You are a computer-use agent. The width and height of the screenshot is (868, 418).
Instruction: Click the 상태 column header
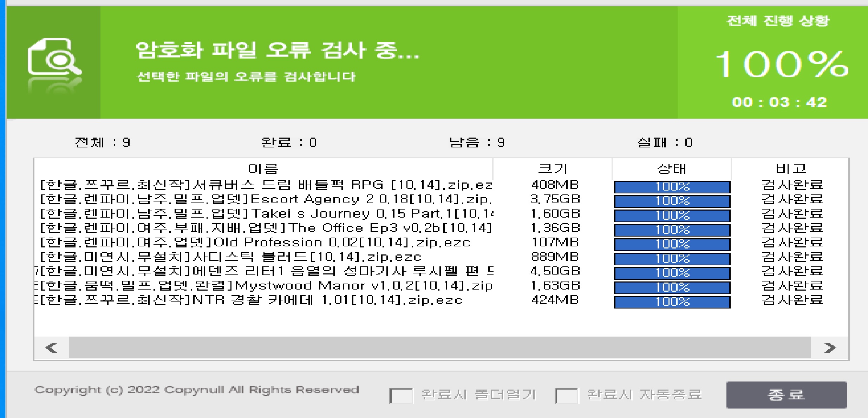pyautogui.click(x=671, y=169)
